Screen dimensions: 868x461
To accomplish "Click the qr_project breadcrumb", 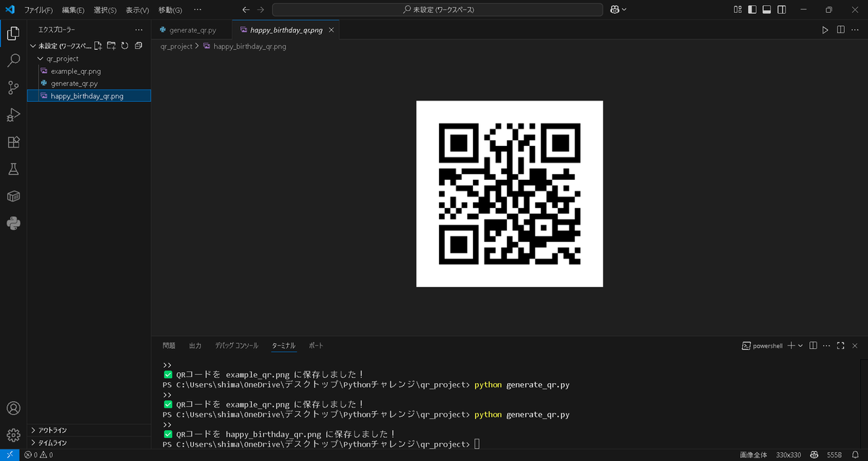I will click(x=176, y=46).
